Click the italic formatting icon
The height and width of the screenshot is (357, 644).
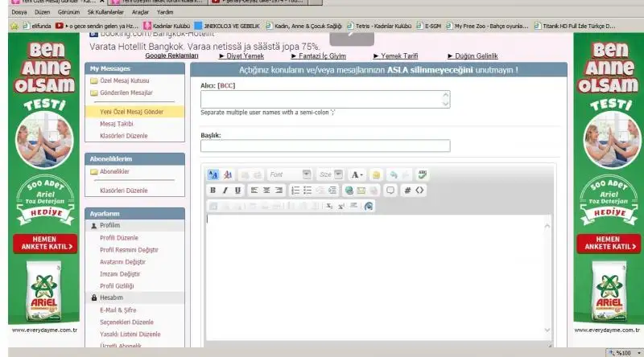[225, 191]
